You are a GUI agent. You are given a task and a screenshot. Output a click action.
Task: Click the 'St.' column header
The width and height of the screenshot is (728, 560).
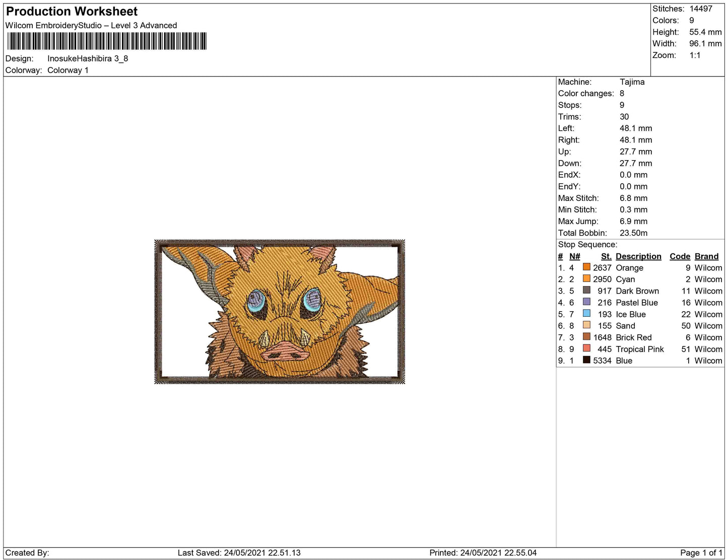pyautogui.click(x=606, y=256)
